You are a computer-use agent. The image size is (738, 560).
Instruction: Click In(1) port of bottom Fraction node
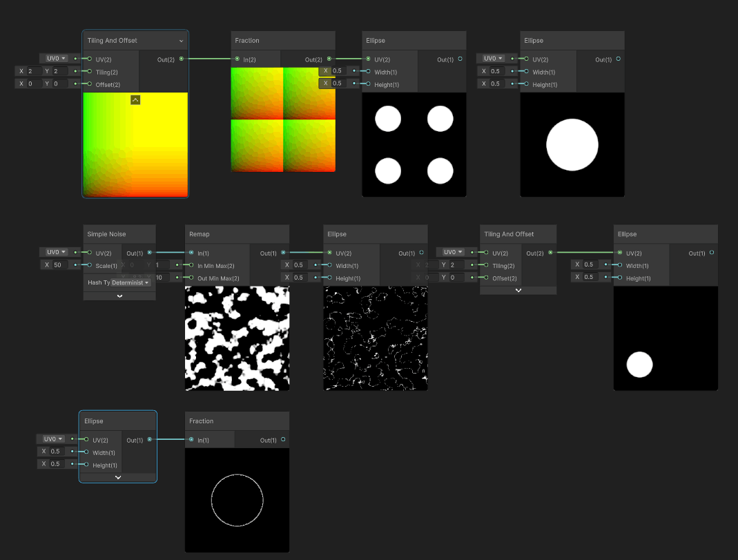pos(191,440)
